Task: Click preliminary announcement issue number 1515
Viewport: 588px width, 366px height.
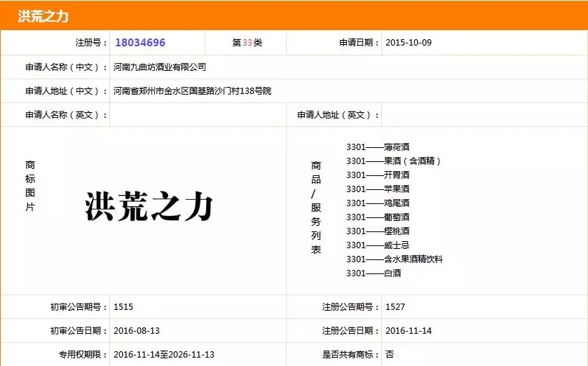Action: (123, 307)
